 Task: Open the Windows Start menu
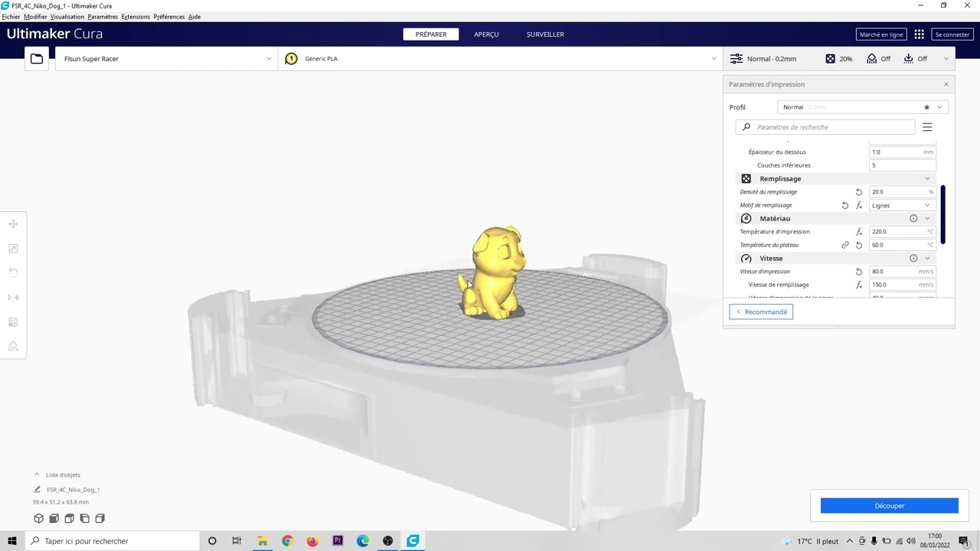click(12, 541)
